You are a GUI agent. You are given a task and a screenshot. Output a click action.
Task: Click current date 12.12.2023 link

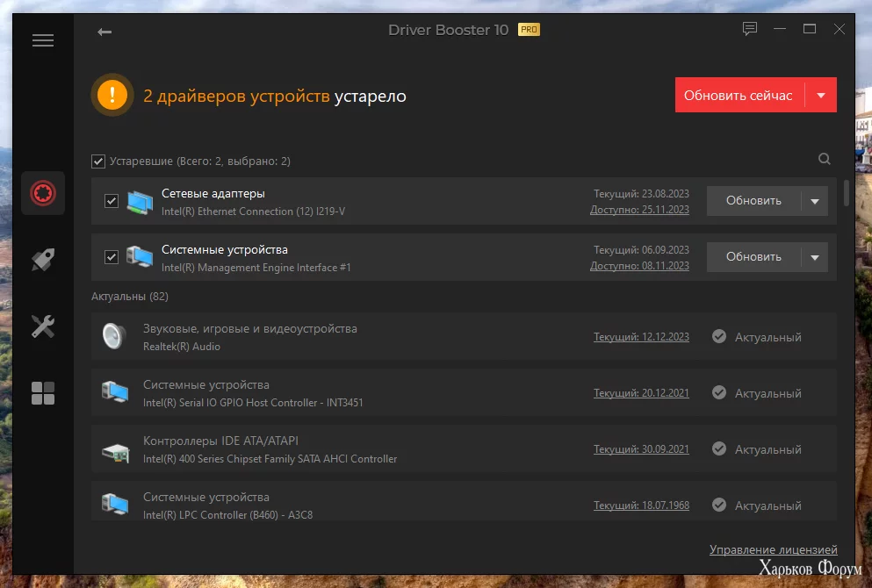[x=641, y=337]
